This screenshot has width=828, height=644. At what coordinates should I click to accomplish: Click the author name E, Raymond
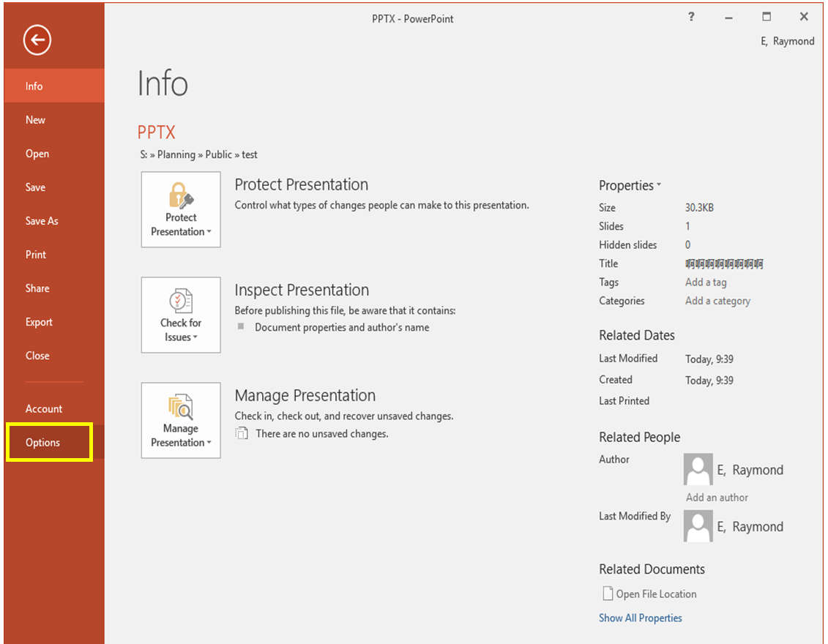(750, 470)
